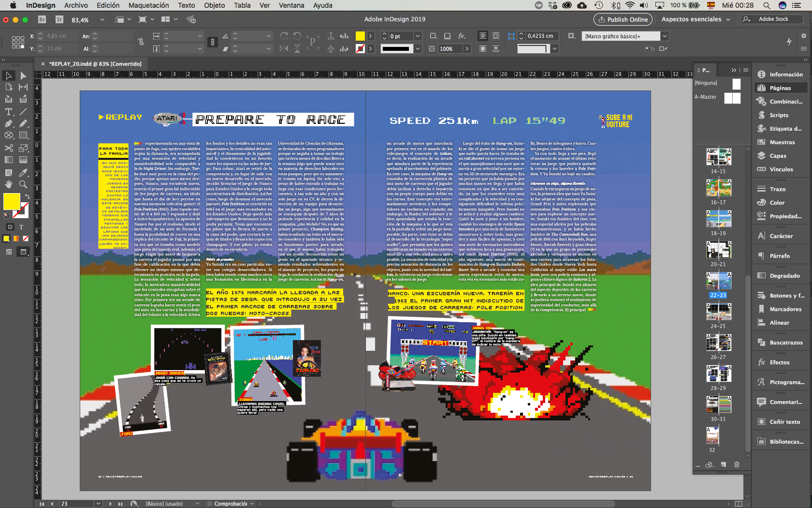
Task: Click the Publish Online button
Action: pyautogui.click(x=623, y=19)
